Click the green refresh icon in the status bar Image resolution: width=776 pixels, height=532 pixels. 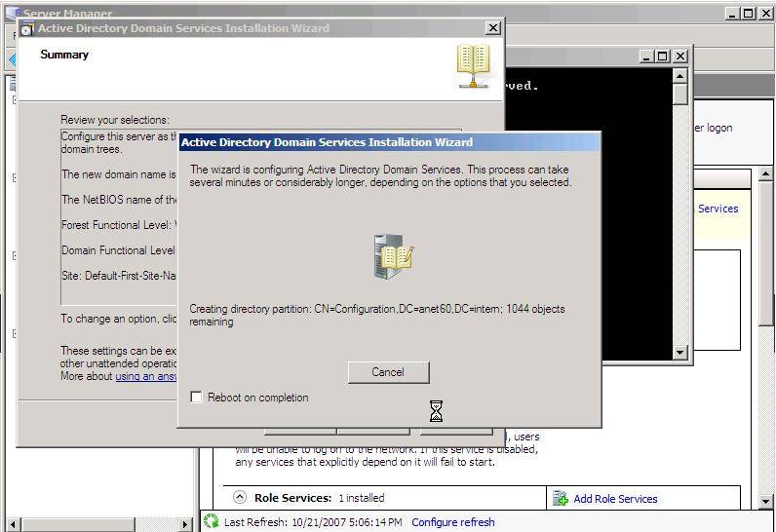[212, 521]
